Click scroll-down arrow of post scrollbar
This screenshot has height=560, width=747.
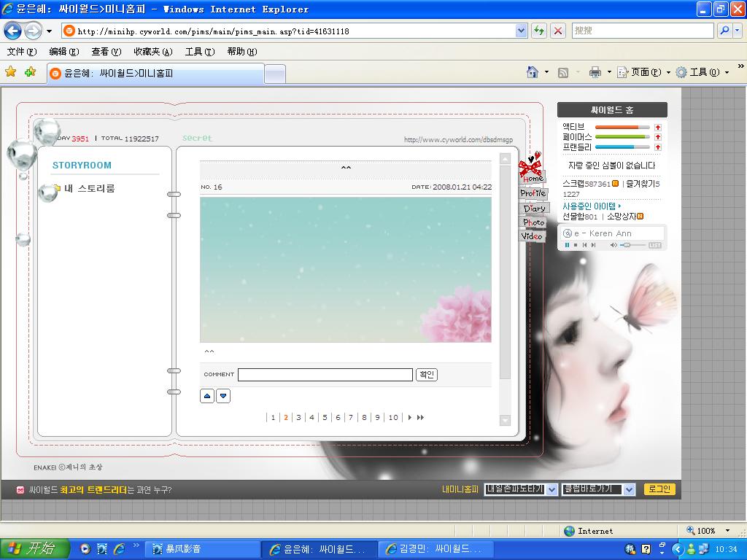pos(505,420)
